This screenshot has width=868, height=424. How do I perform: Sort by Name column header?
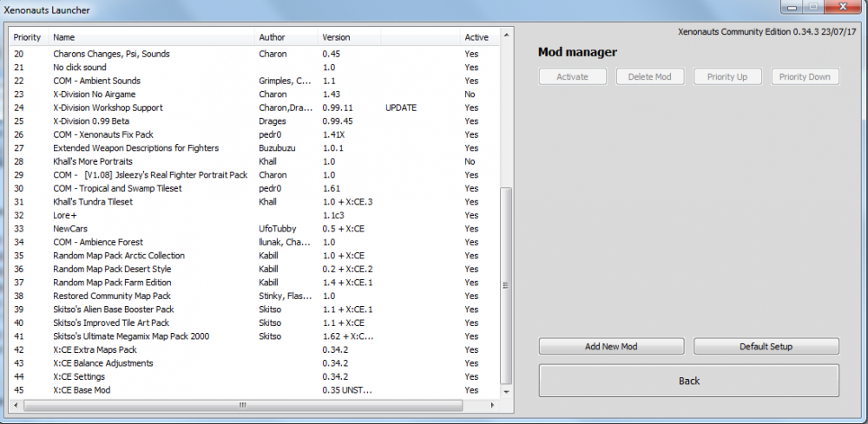point(152,37)
